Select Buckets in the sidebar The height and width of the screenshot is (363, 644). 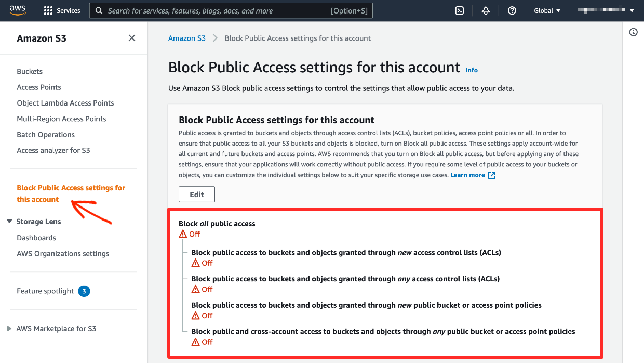[x=30, y=71]
